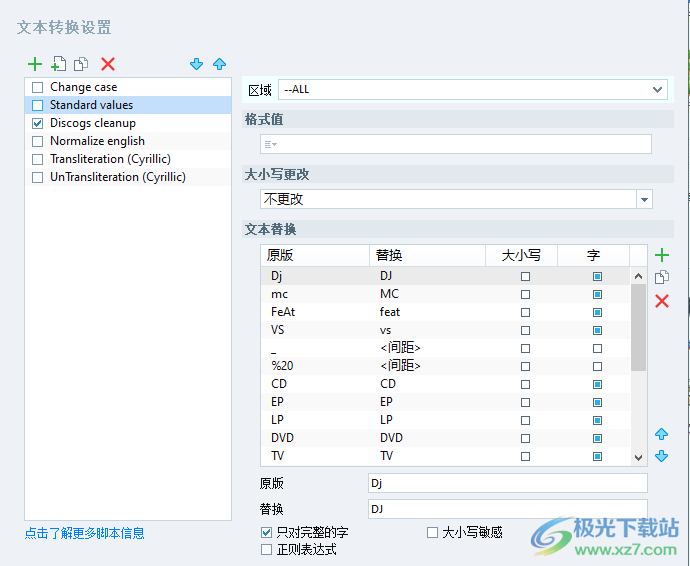Toggle 只对完整的字 whole word option

click(x=266, y=533)
